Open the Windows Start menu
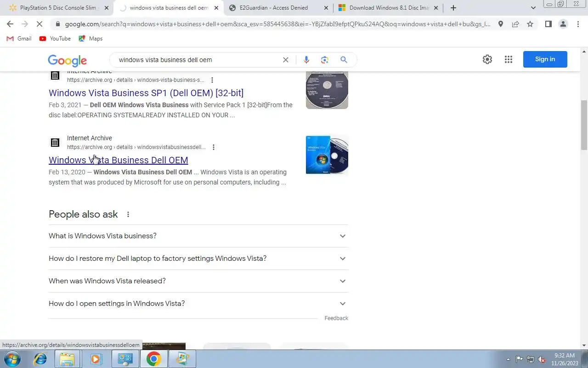The image size is (588, 368). point(12,359)
